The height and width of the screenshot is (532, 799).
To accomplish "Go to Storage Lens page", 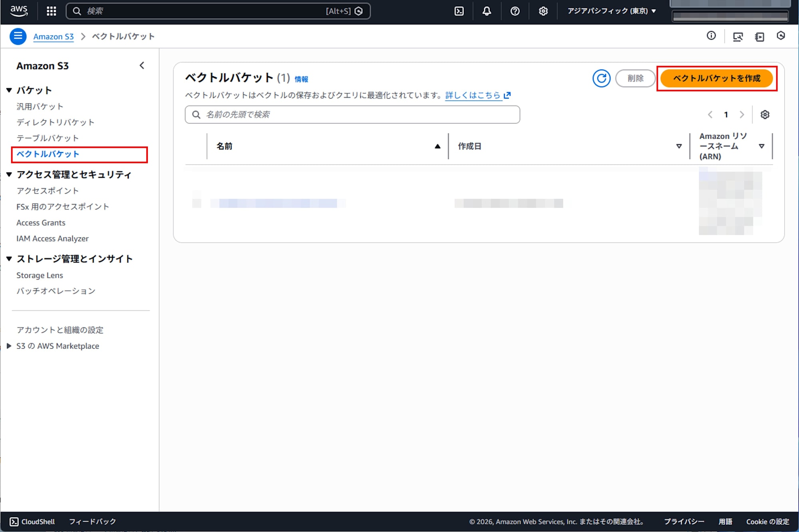I will coord(40,275).
